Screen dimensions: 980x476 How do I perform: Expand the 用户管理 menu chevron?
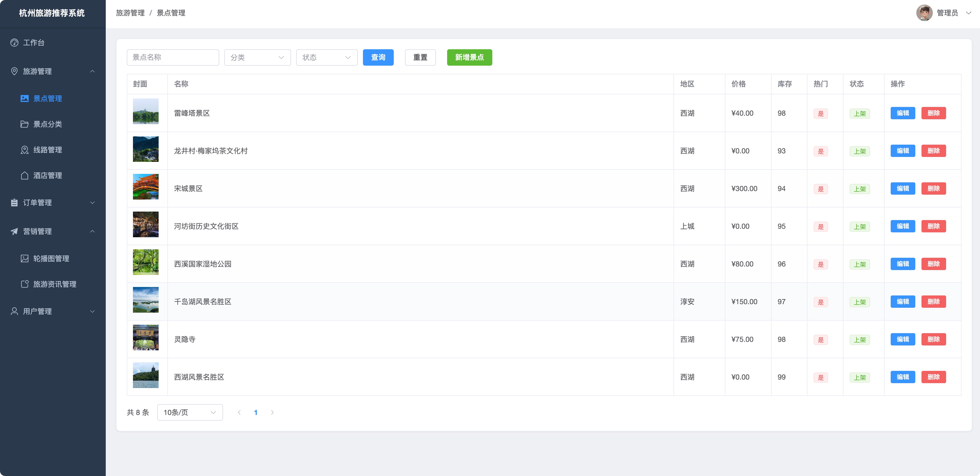click(x=92, y=311)
